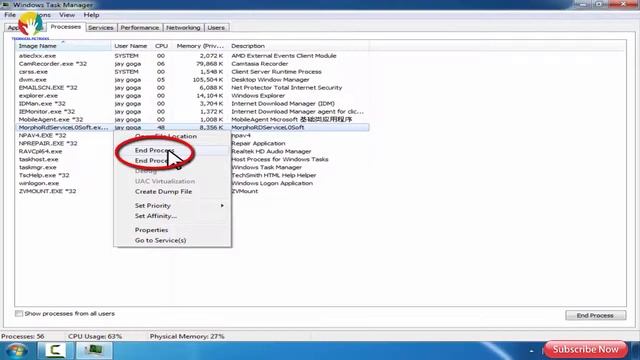This screenshot has height=360, width=640.
Task: Choose Create Dump File menu entry
Action: 163,191
